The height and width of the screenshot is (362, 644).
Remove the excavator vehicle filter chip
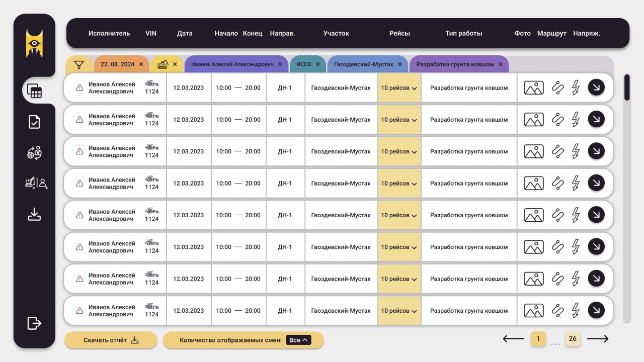point(175,64)
